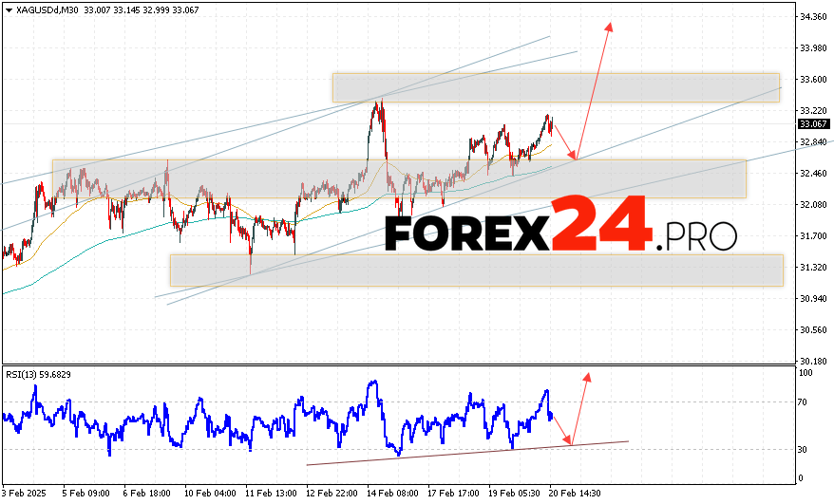Image resolution: width=834 pixels, height=504 pixels.
Task: Click the RSI 30 level axis label
Action: tap(804, 449)
